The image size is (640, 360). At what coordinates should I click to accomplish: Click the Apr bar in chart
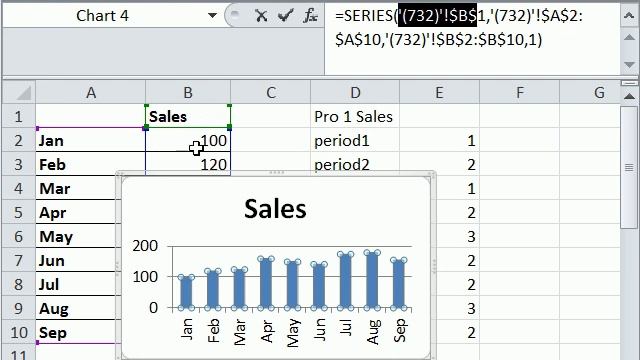pyautogui.click(x=266, y=283)
